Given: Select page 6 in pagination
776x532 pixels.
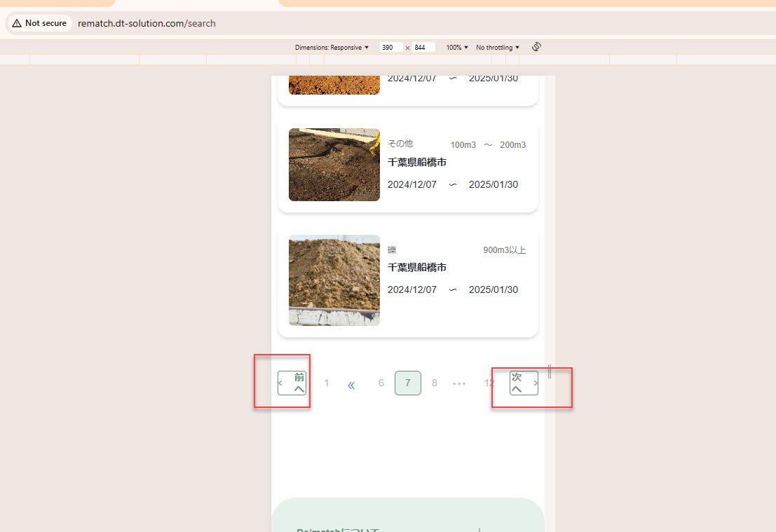Looking at the screenshot, I should (x=381, y=383).
